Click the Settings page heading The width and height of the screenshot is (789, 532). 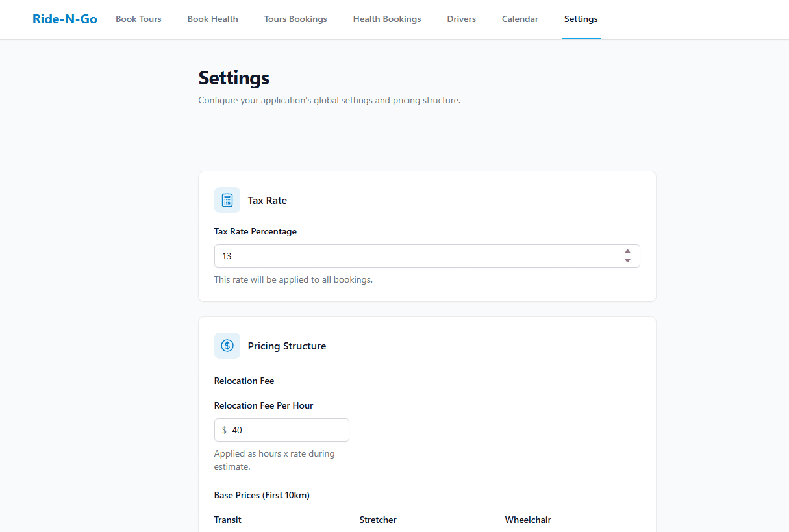[234, 78]
